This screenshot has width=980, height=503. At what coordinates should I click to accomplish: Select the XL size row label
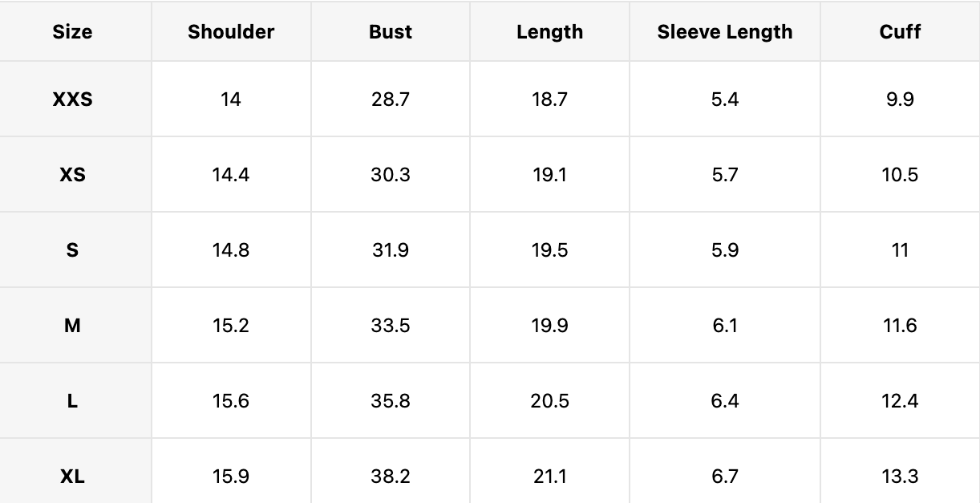[x=72, y=477]
